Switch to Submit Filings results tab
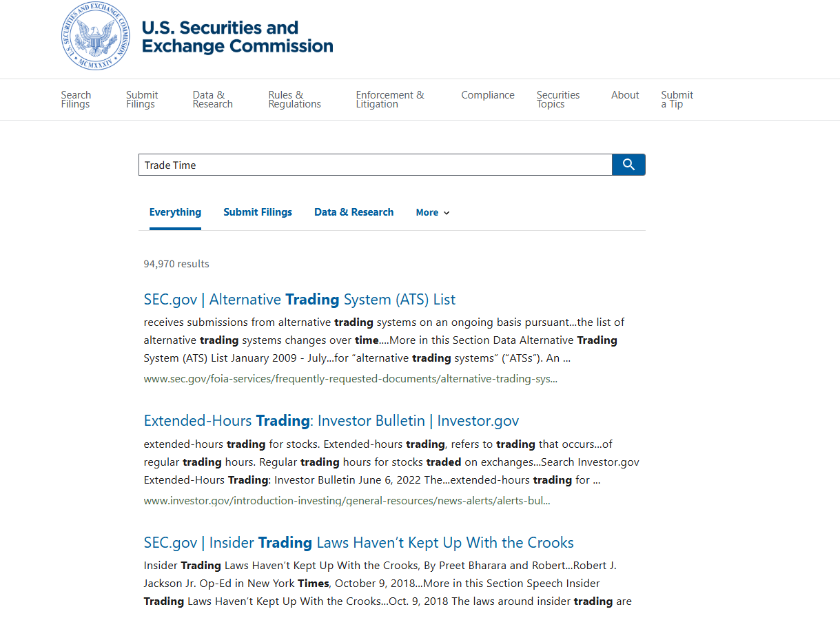 click(258, 212)
